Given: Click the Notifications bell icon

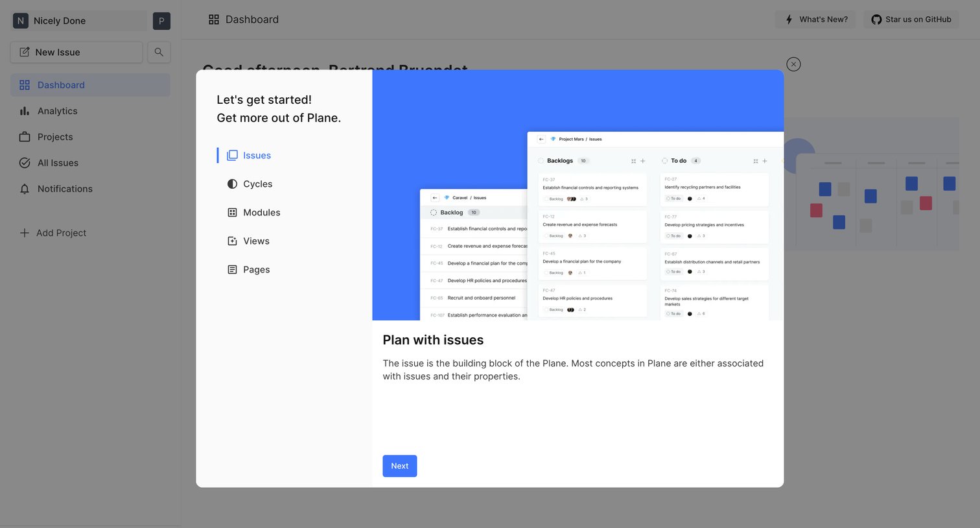Looking at the screenshot, I should point(25,189).
